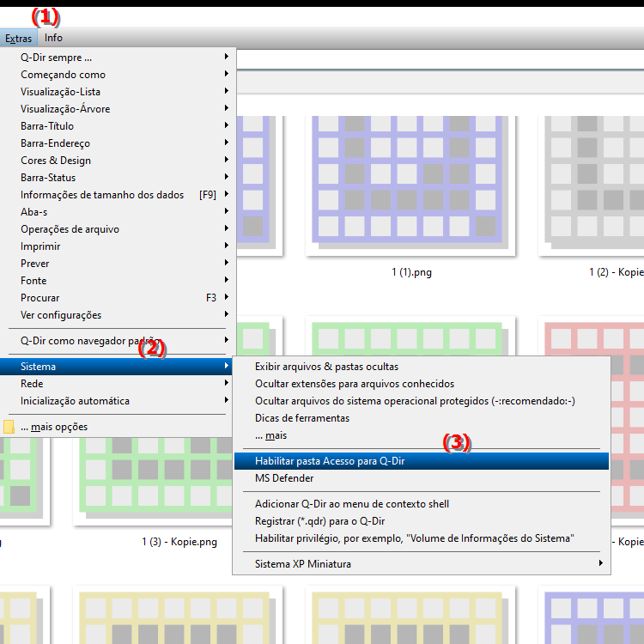Select the red grid thumbnail at right
Image resolution: width=644 pixels, height=644 pixels.
[628, 419]
